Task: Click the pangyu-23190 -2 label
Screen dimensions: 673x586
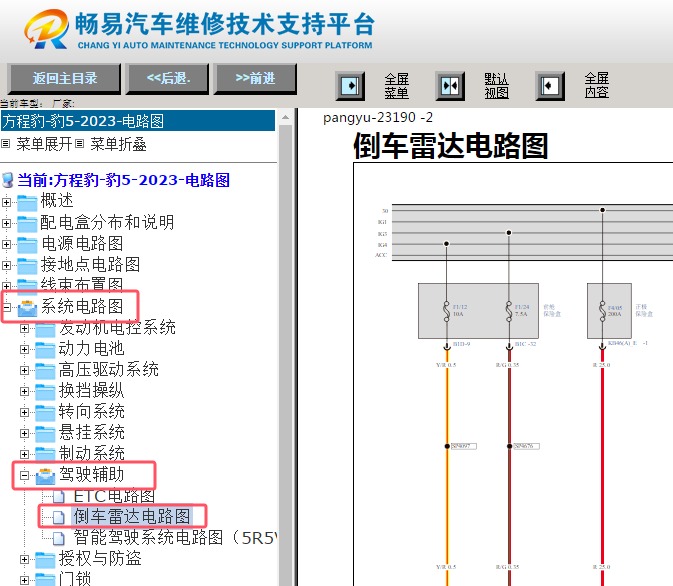Action: pos(378,117)
